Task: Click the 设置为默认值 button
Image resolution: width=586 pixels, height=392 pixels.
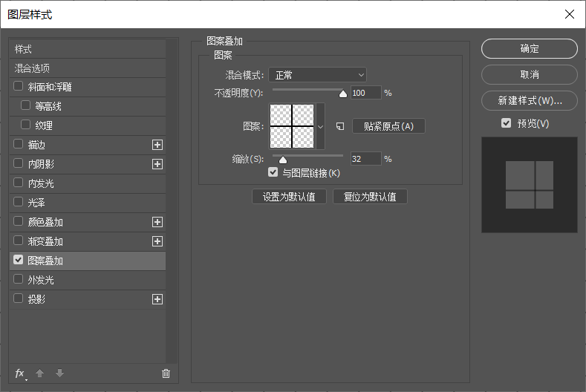Action: point(289,197)
